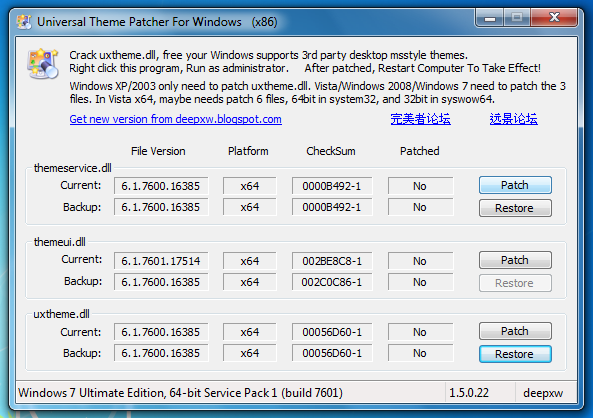This screenshot has height=418, width=593.
Task: Restore the uxtheme.dll backup
Action: click(x=515, y=354)
